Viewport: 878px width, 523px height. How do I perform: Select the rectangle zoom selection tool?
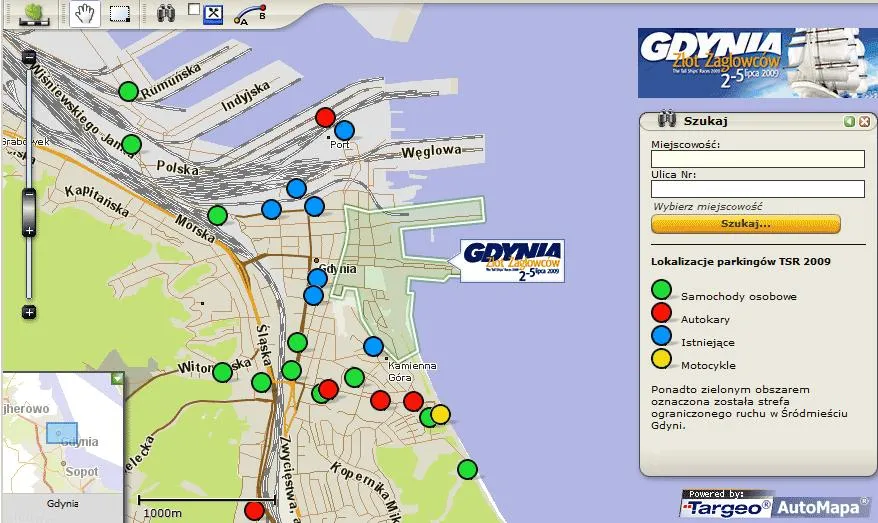pyautogui.click(x=120, y=14)
